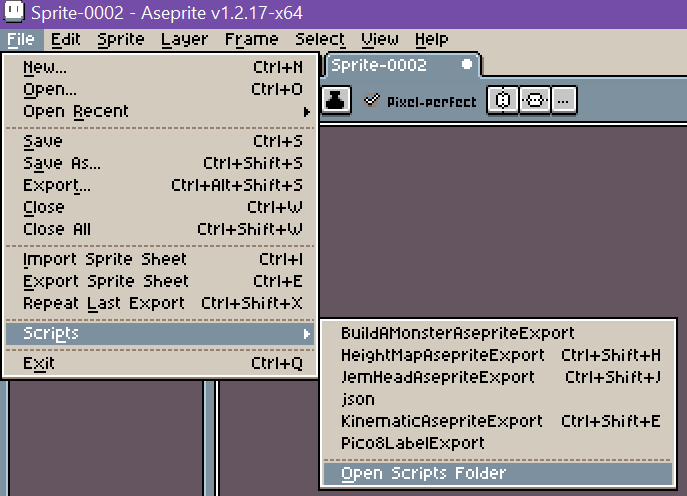The width and height of the screenshot is (687, 496).
Task: Choose Import Sprite Sheet
Action: [160, 259]
